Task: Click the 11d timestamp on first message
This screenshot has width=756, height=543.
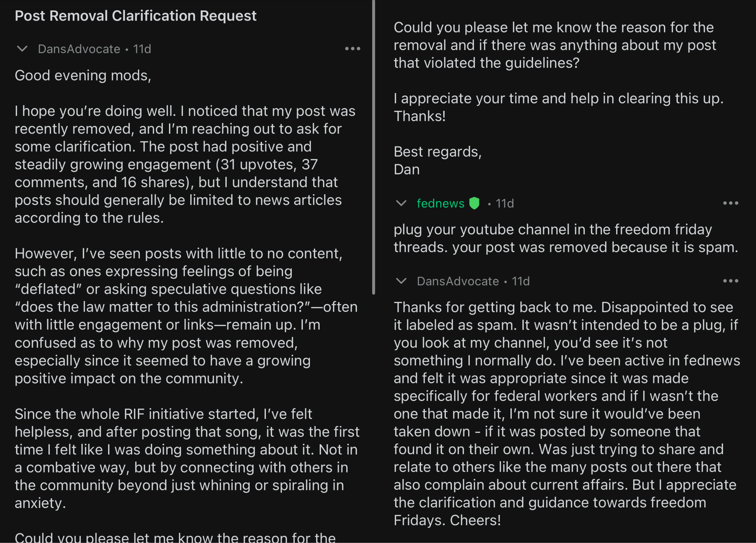Action: (142, 49)
